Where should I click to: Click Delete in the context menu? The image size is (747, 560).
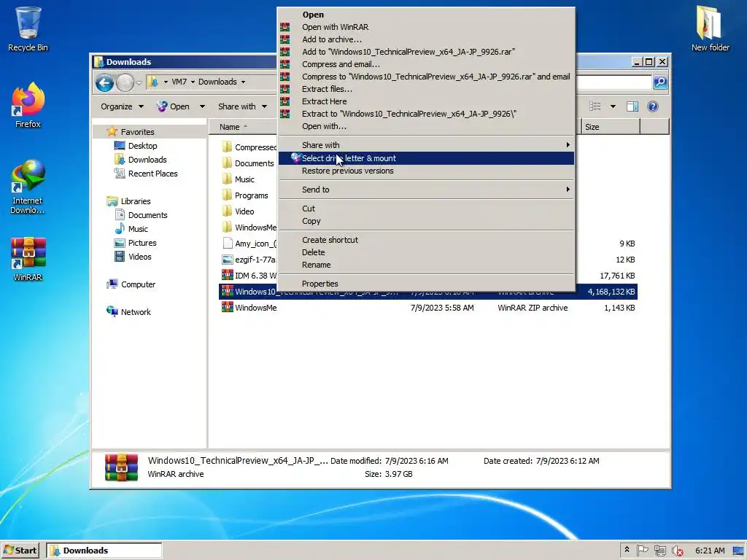click(x=426, y=252)
